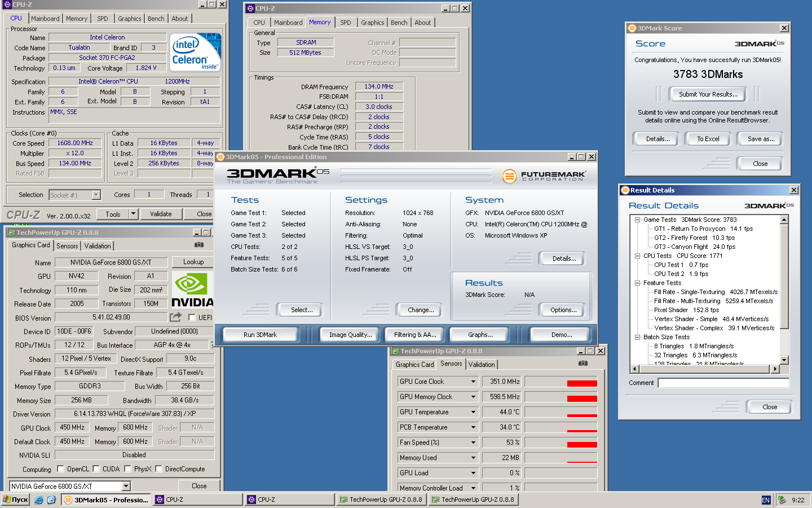Open the Sensors tab in left GPU-Z window
This screenshot has height=508, width=812.
(x=67, y=246)
